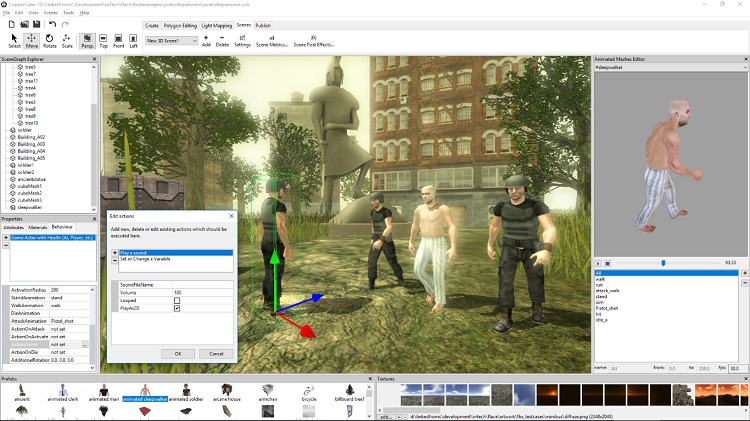
Task: Activate the Select tool
Action: [x=14, y=41]
